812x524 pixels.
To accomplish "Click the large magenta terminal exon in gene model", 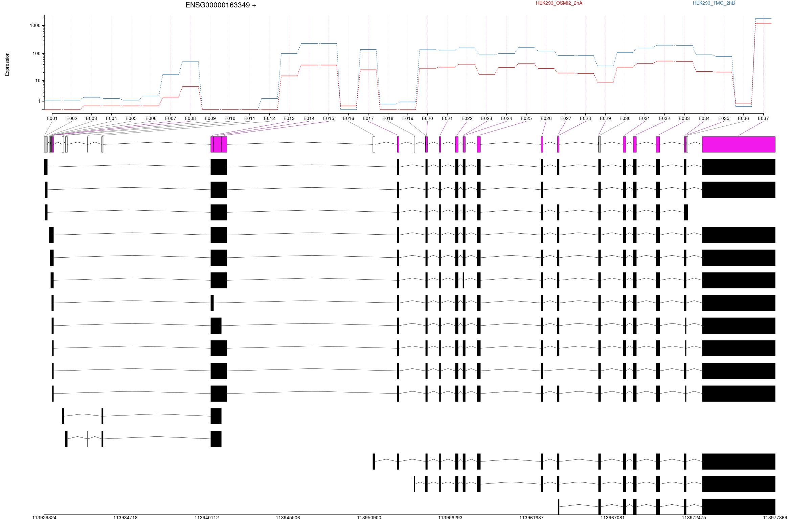I will (x=739, y=144).
